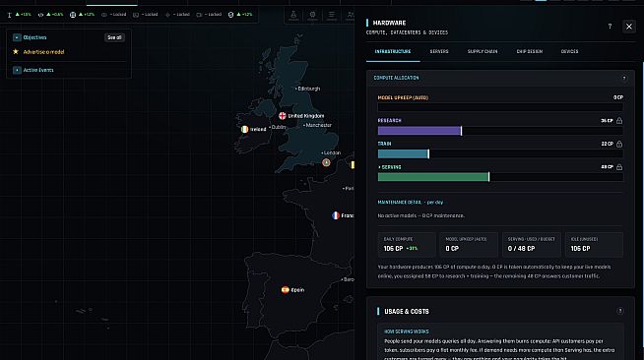Click the Ireland flag marker
The width and height of the screenshot is (644, 360).
[244, 129]
